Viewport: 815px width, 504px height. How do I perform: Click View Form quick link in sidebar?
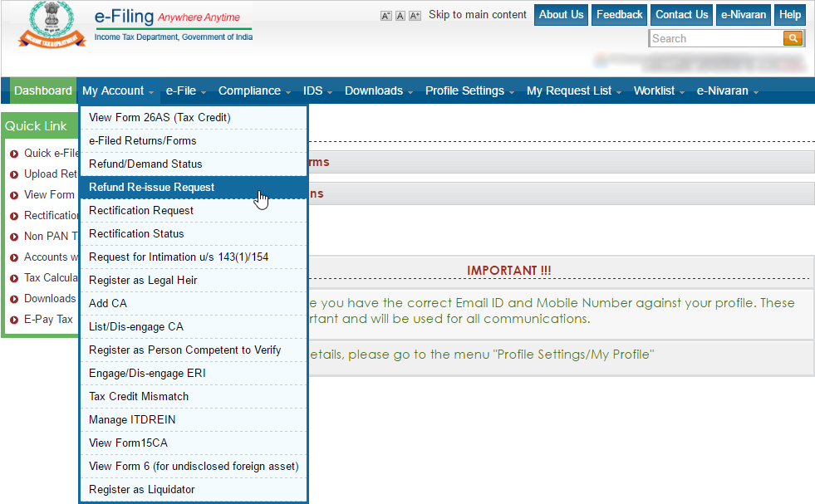pyautogui.click(x=49, y=195)
